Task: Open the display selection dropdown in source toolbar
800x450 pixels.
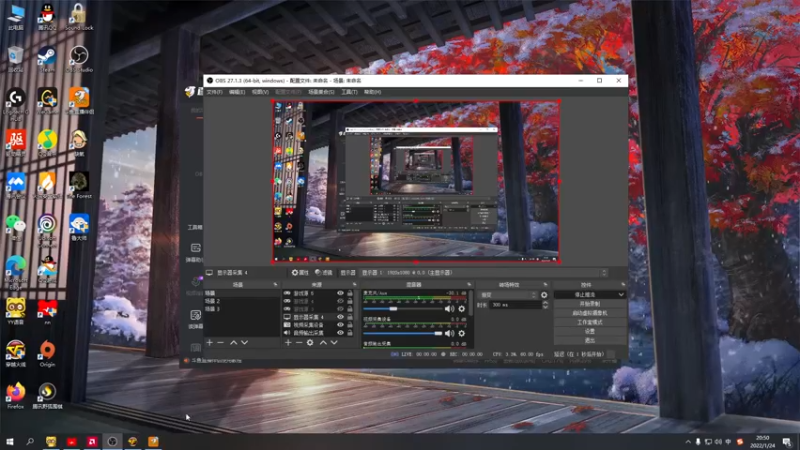Action: click(x=484, y=272)
